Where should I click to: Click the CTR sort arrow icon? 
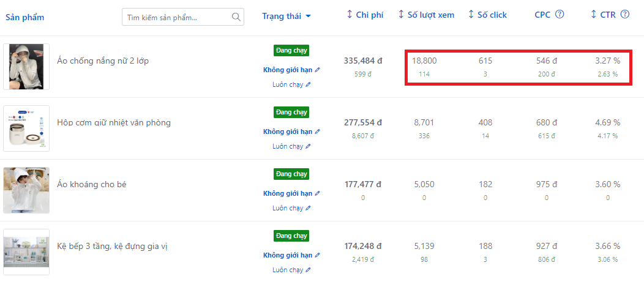593,14
